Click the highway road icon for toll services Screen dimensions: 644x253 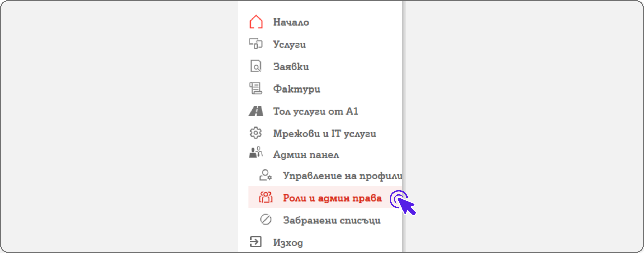(x=256, y=111)
